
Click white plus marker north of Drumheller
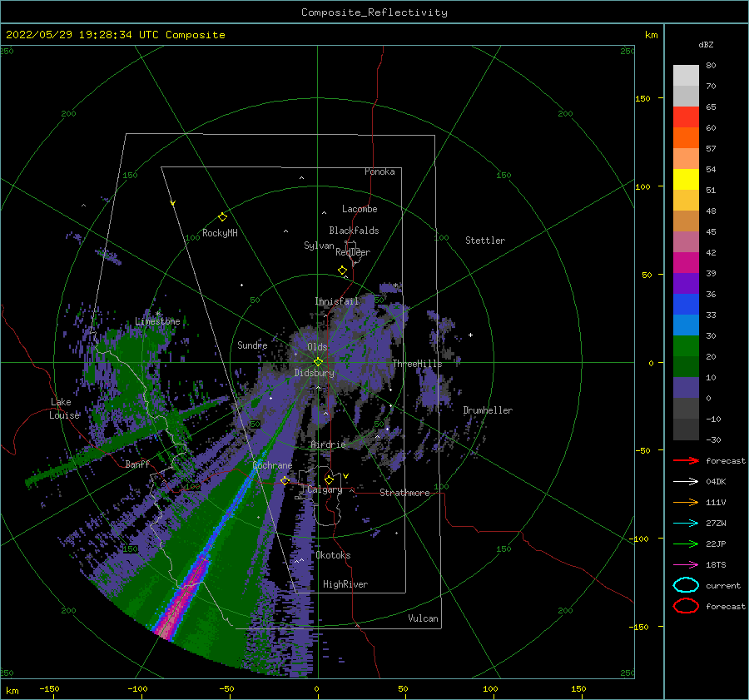pyautogui.click(x=470, y=335)
